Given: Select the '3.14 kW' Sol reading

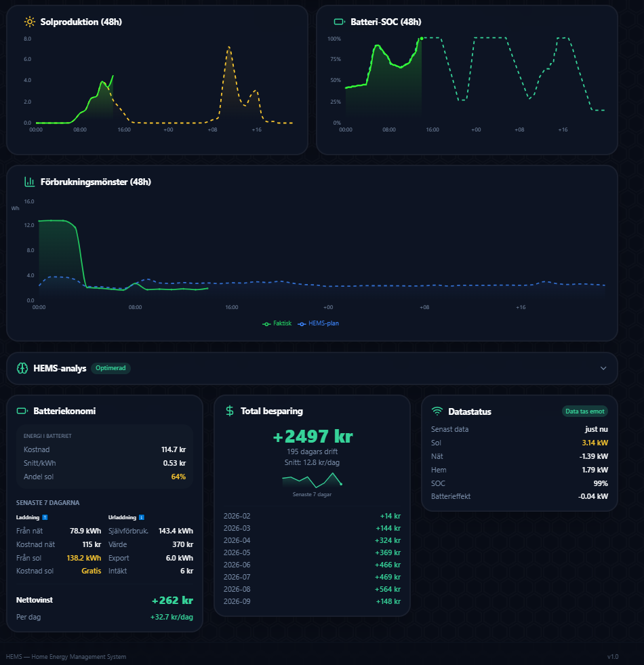Looking at the screenshot, I should pyautogui.click(x=595, y=443).
